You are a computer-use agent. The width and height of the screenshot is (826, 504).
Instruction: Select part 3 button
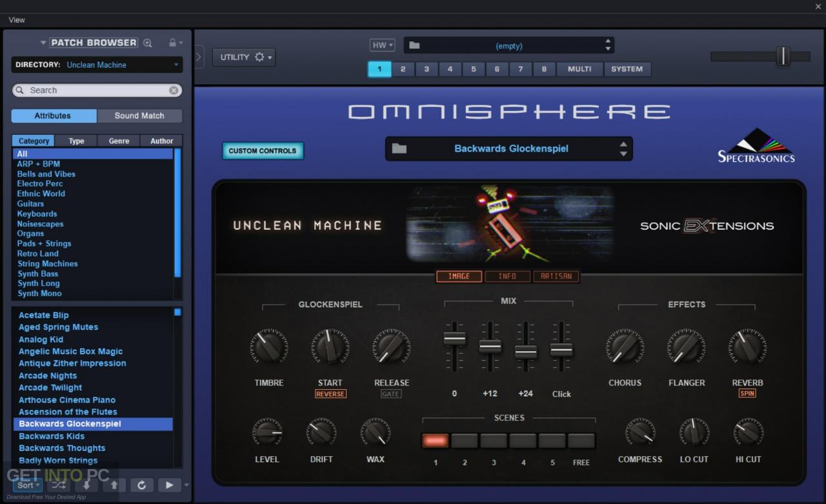[426, 69]
